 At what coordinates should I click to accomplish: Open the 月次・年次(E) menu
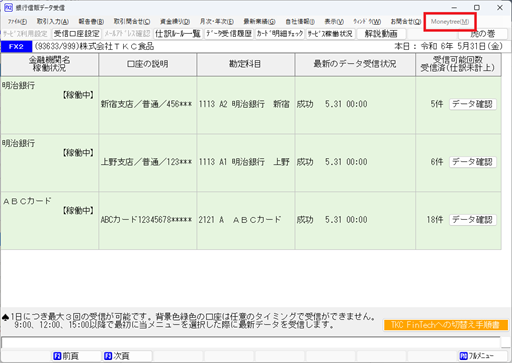[x=217, y=22]
